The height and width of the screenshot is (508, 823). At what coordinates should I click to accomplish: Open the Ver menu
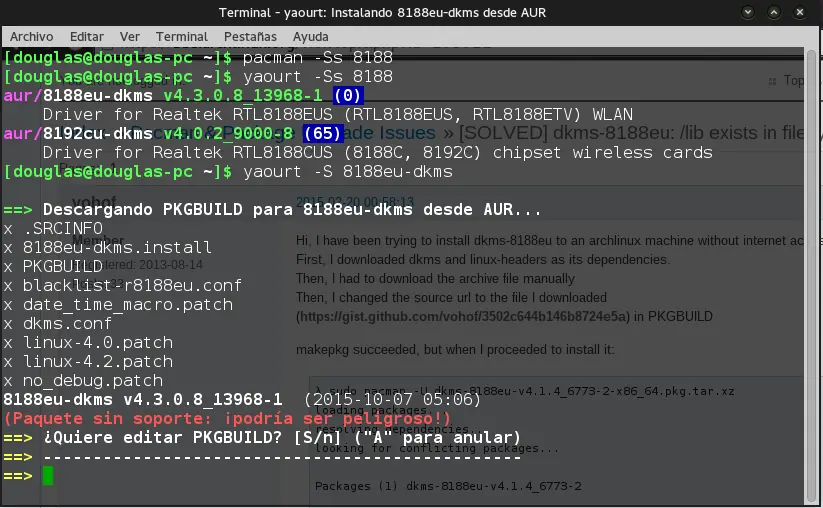pos(130,37)
